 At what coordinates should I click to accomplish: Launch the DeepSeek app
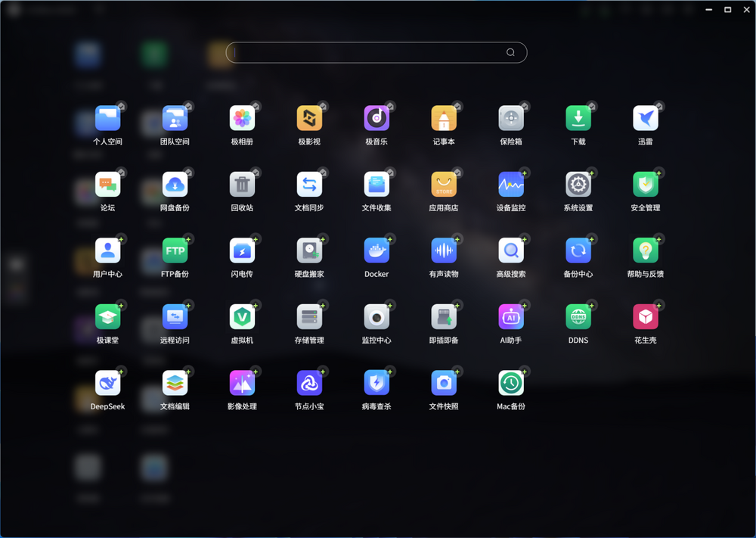107,383
